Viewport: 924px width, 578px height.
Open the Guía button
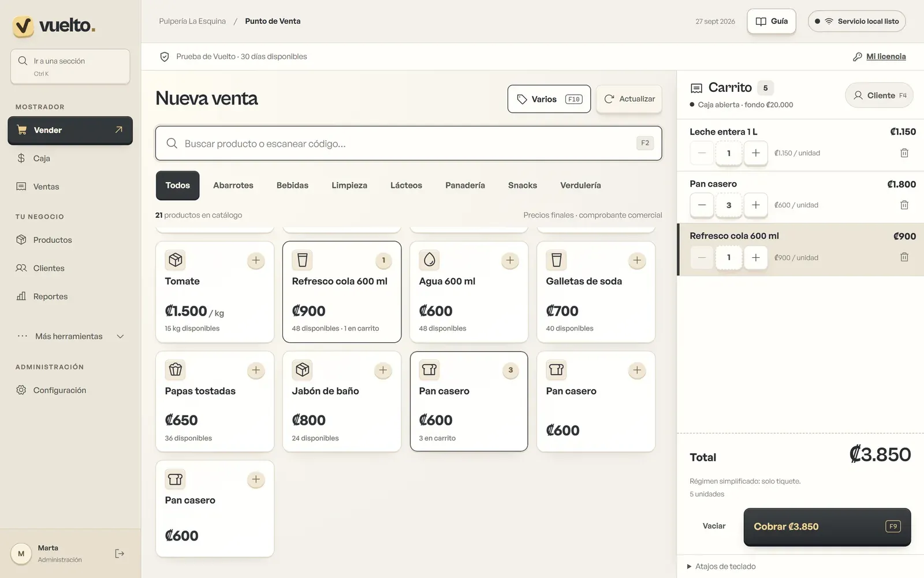772,21
